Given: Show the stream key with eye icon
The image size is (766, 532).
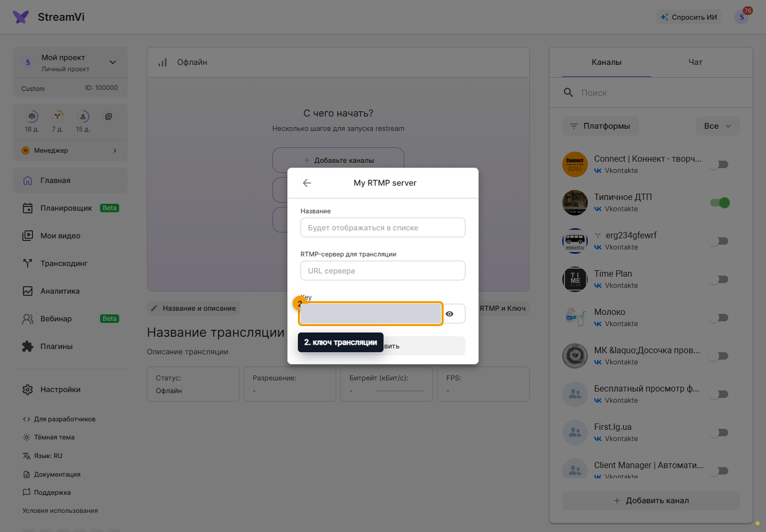Looking at the screenshot, I should (449, 314).
